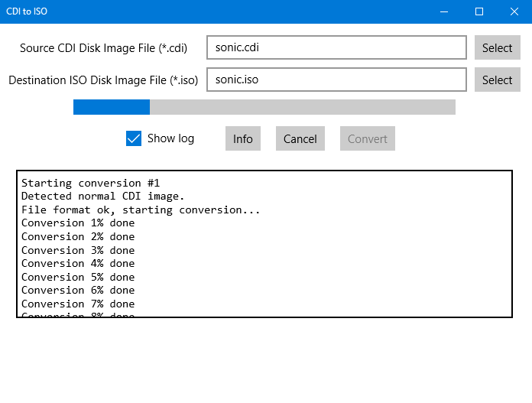Focus the sonic.iso destination field
Viewport: 532px width, 403px height.
pyautogui.click(x=336, y=80)
